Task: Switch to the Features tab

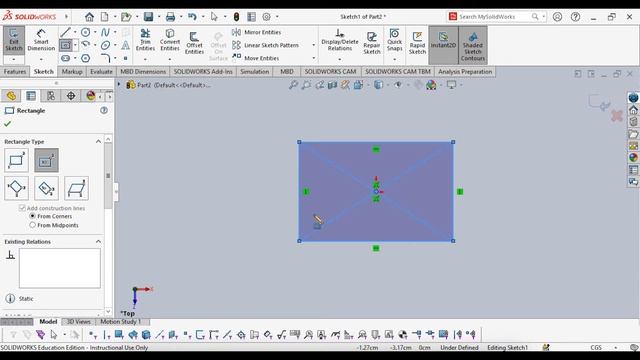Action: click(x=15, y=71)
